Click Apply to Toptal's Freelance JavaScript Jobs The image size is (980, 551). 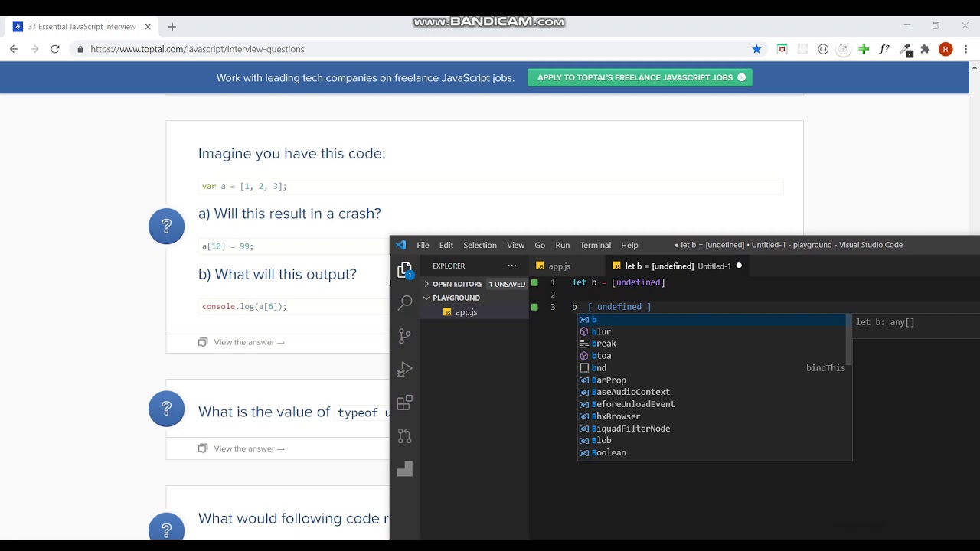point(640,77)
